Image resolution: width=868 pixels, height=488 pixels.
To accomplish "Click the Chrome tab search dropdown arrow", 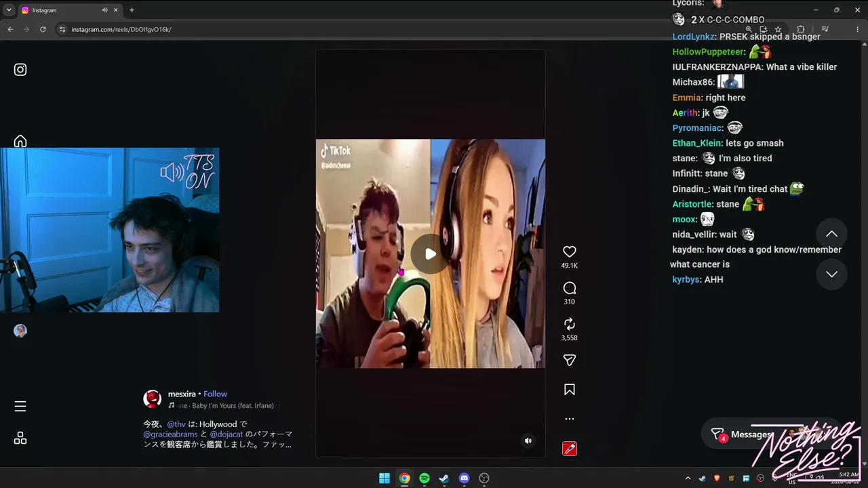I will coord(9,10).
